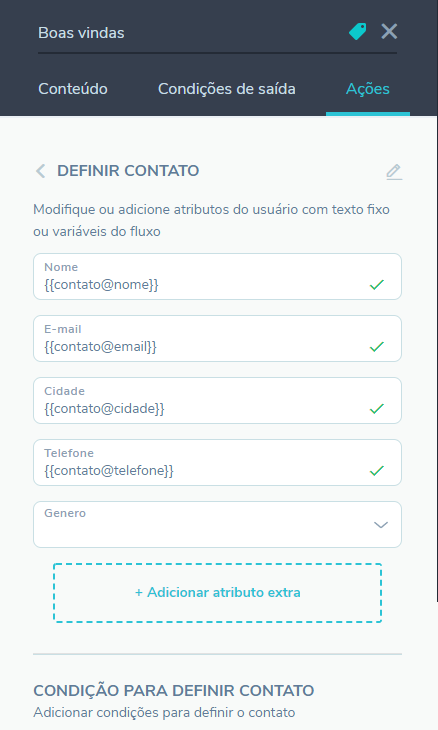The height and width of the screenshot is (730, 438).
Task: Click Adicionar atributo extra button
Action: tap(217, 593)
